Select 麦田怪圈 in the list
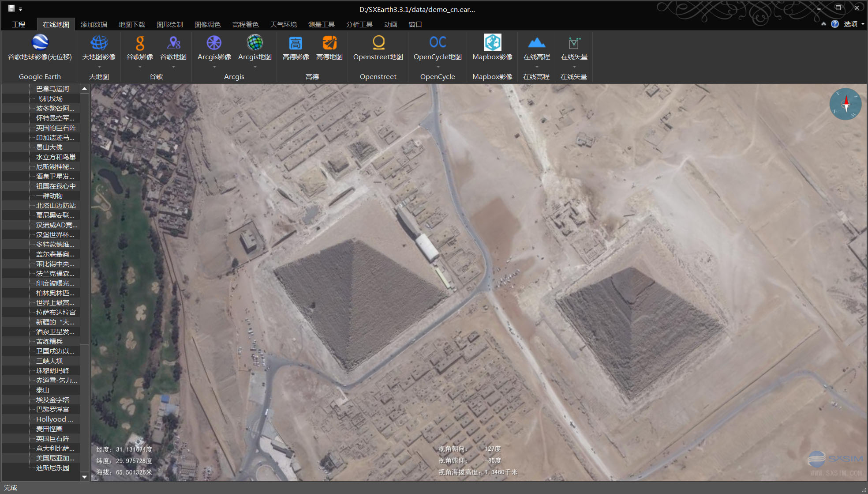Screen dimensions: 868x494 point(49,429)
